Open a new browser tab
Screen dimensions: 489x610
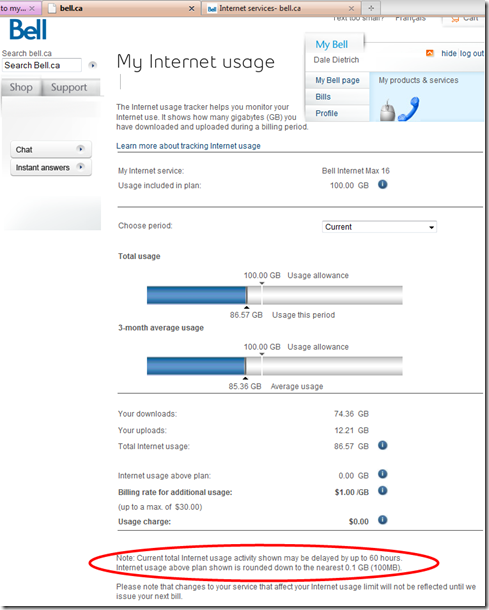(x=371, y=8)
